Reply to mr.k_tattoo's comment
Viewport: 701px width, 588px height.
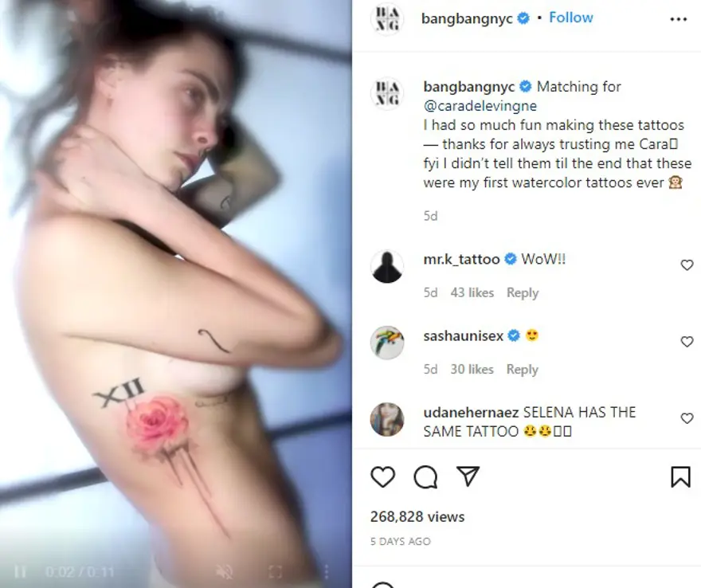[523, 292]
